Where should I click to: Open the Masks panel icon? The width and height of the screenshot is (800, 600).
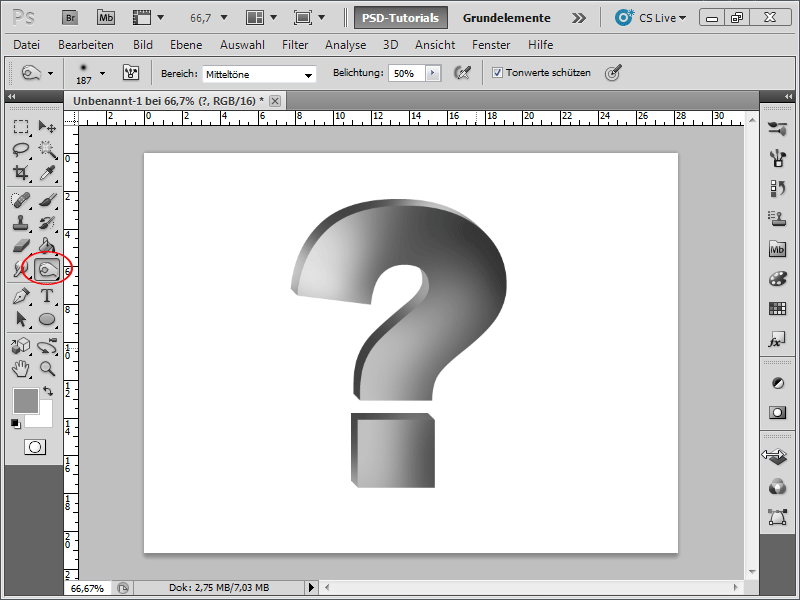coord(777,412)
